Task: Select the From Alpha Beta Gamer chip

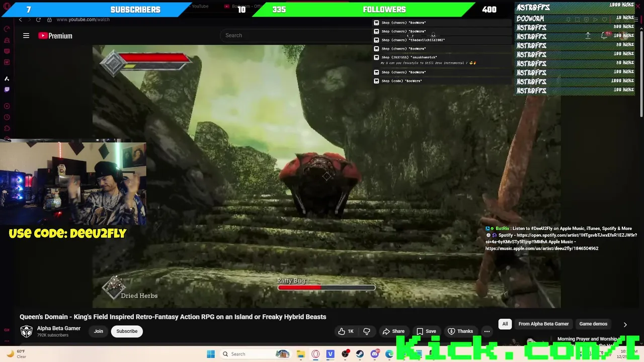Action: coord(544,324)
